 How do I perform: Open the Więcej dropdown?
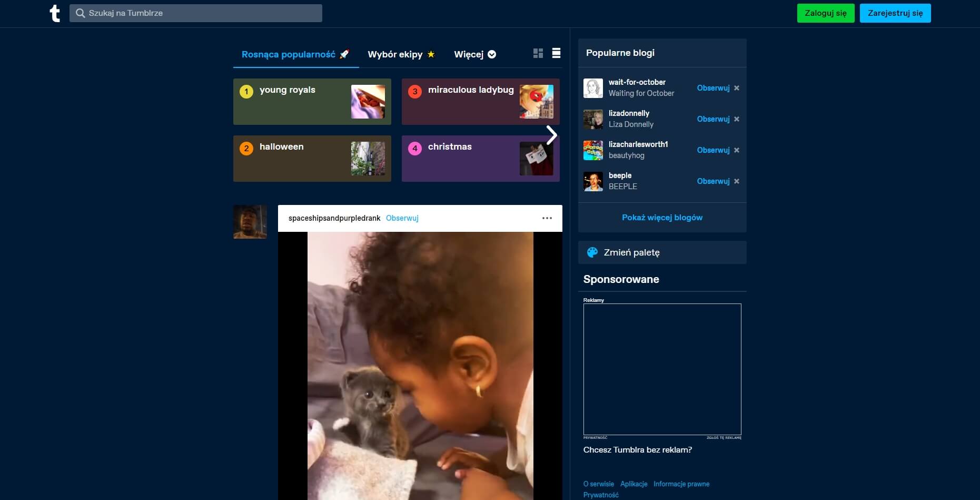tap(473, 54)
